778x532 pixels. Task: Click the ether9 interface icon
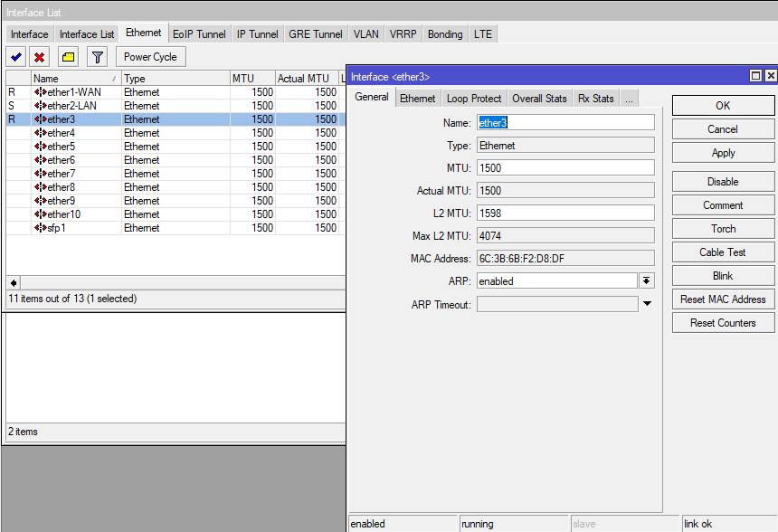[40, 201]
